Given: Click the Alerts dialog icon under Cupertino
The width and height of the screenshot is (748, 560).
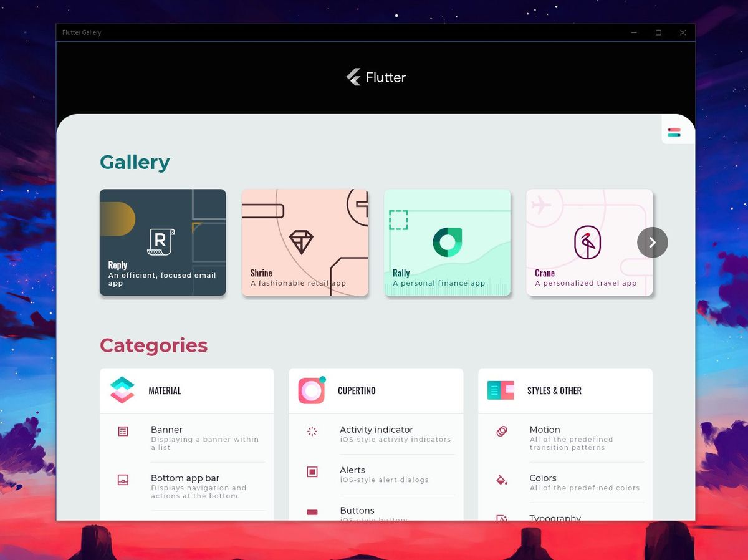Looking at the screenshot, I should [x=312, y=472].
